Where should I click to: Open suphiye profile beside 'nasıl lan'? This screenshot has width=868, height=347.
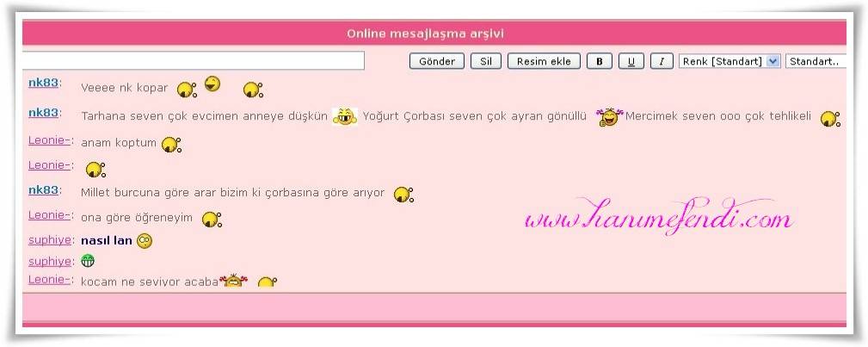click(50, 240)
